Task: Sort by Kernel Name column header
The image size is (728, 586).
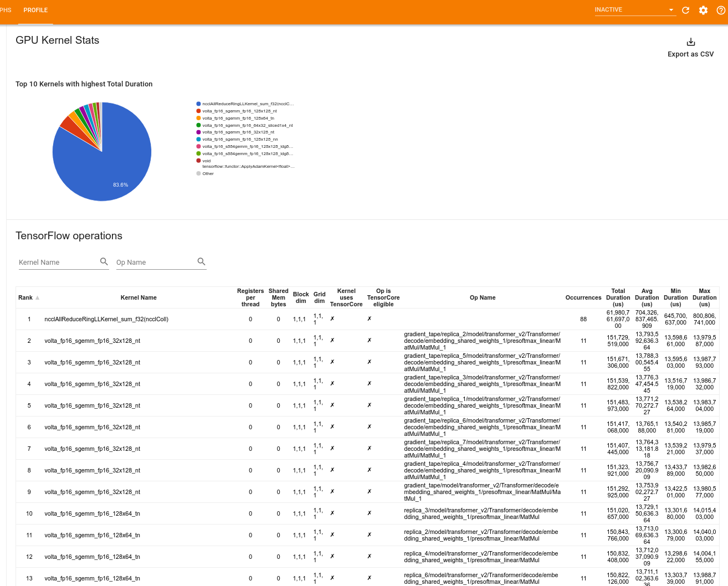Action: coord(139,297)
